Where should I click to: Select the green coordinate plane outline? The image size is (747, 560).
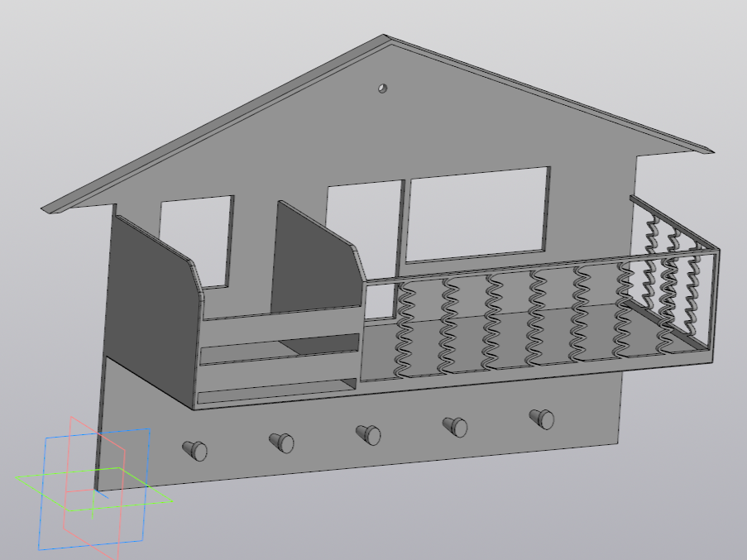coord(94,489)
